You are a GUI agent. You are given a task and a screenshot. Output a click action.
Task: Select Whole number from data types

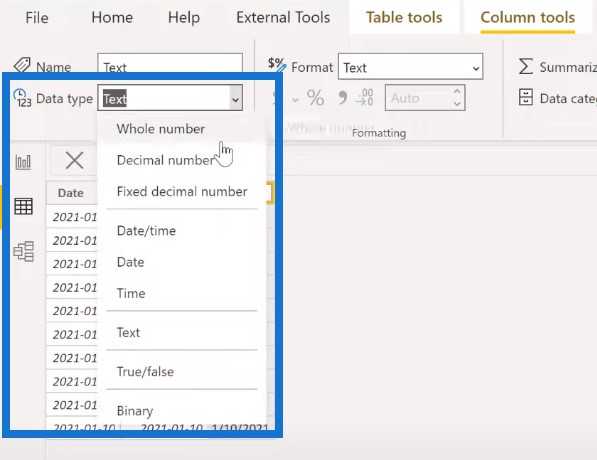(x=161, y=129)
